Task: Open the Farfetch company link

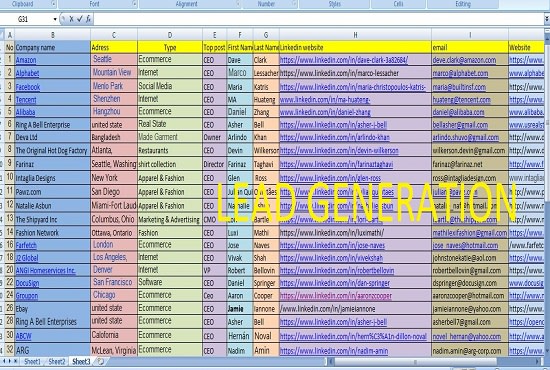Action: coord(26,245)
